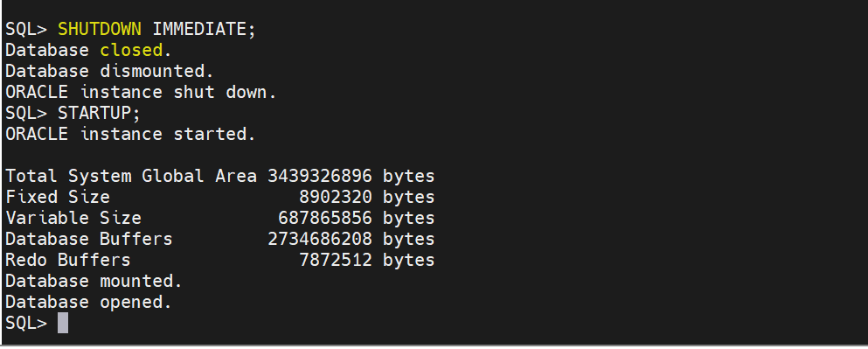Click the 8902320 value for Fixed Size

[336, 197]
